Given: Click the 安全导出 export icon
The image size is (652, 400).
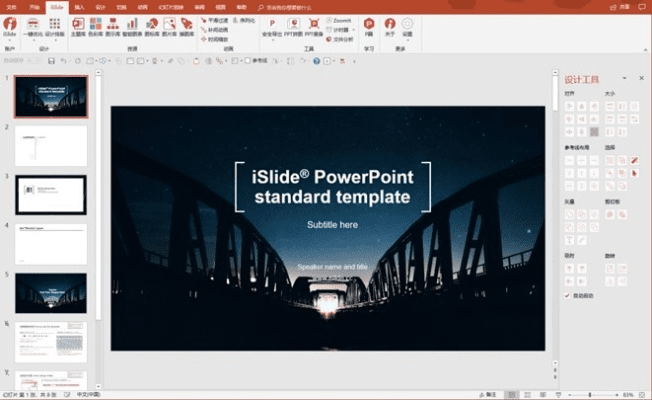Looking at the screenshot, I should click(272, 24).
